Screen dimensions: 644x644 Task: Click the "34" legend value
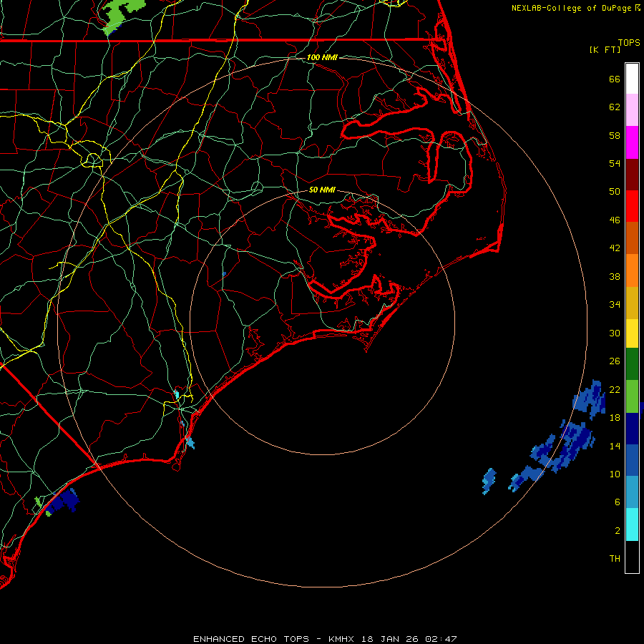pyautogui.click(x=615, y=305)
